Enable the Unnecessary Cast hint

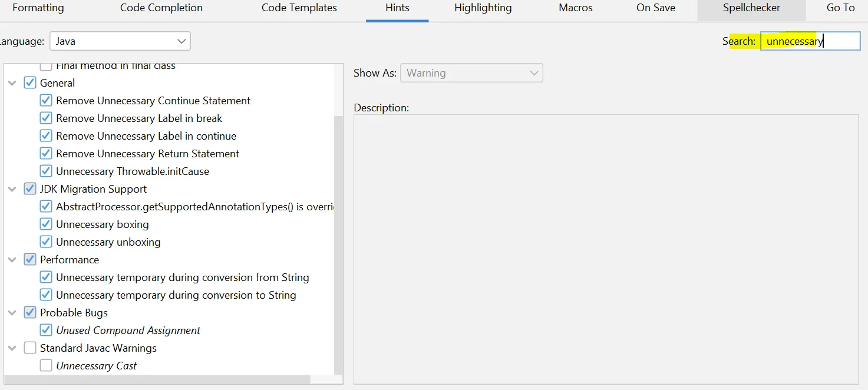click(x=46, y=366)
